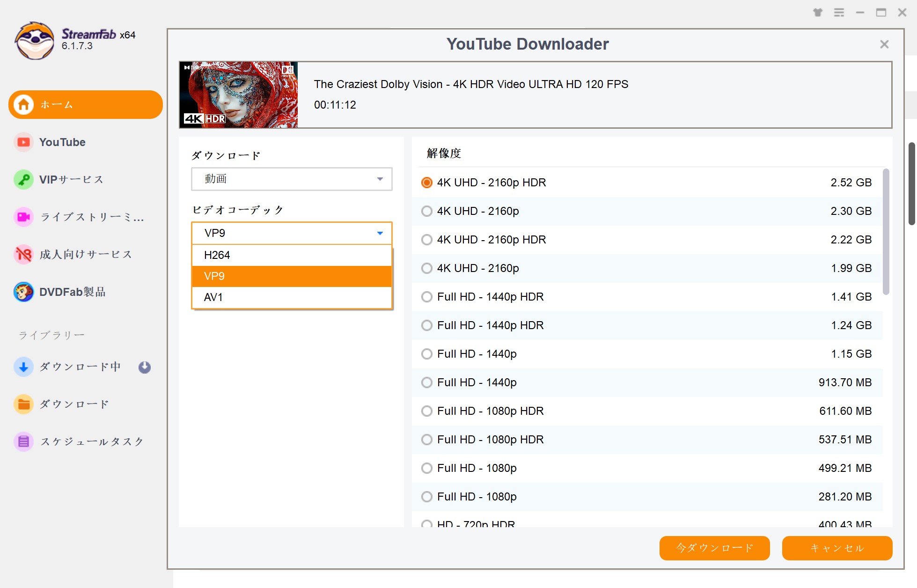
Task: Choose VP9 highlighted codec entry
Action: (x=292, y=276)
